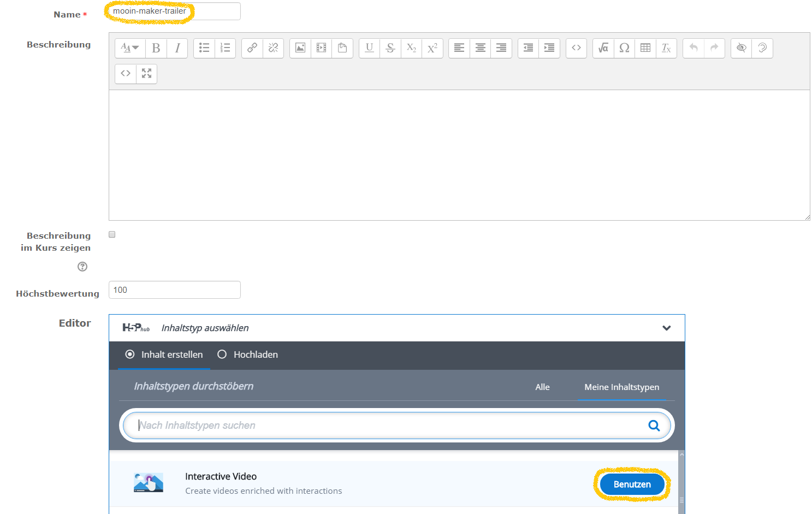Select the Hochladen radio option

pos(222,355)
